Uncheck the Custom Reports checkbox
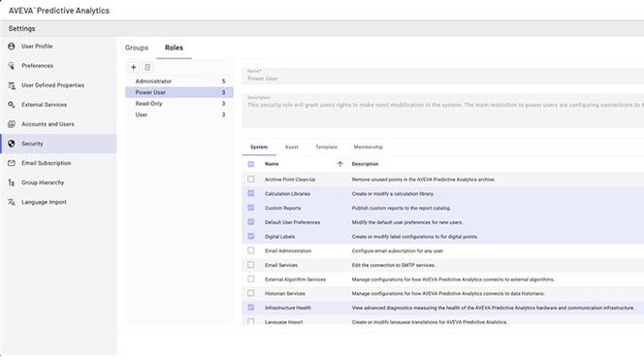The width and height of the screenshot is (644, 362). click(251, 208)
